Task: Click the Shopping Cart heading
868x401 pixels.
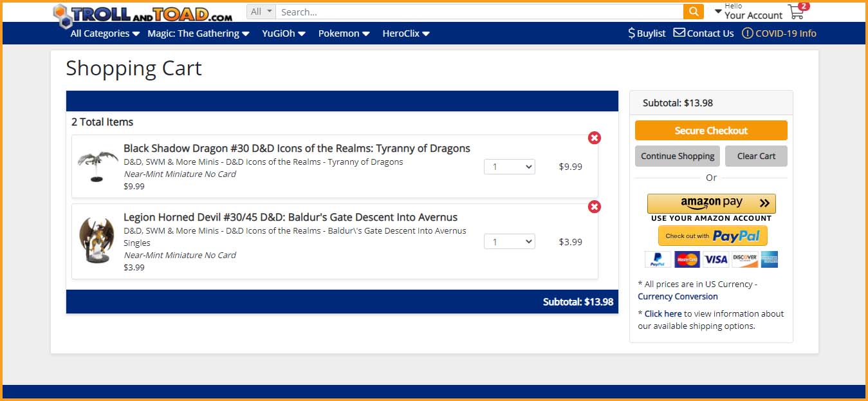Action: click(x=134, y=68)
